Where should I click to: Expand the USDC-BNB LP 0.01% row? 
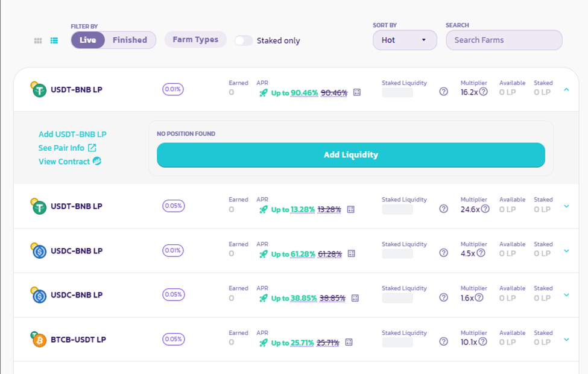(x=566, y=251)
